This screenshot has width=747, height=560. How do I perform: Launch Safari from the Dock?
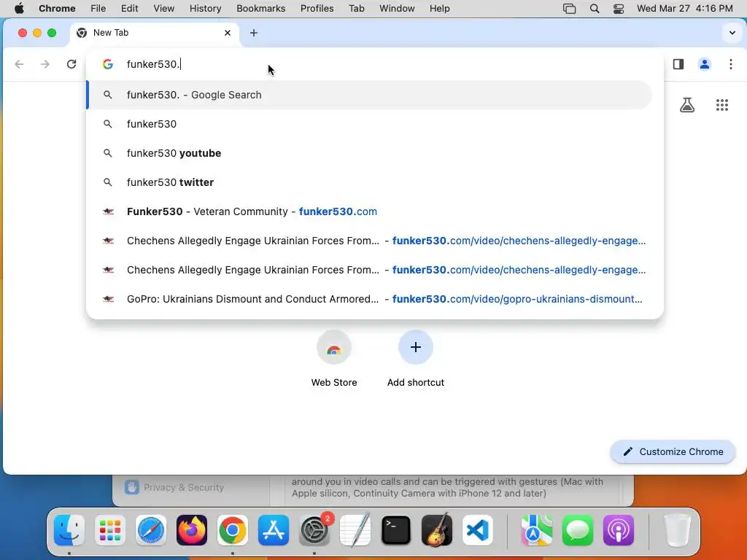click(151, 530)
